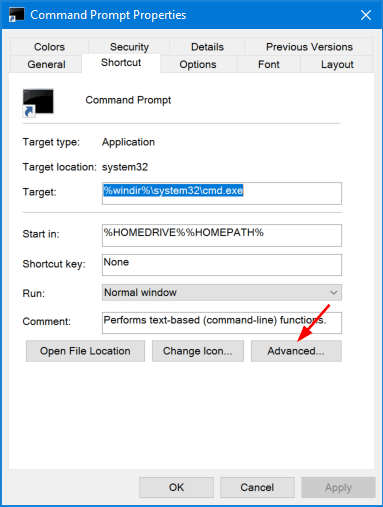Click the Start in field
Image resolution: width=383 pixels, height=507 pixels.
pos(222,235)
